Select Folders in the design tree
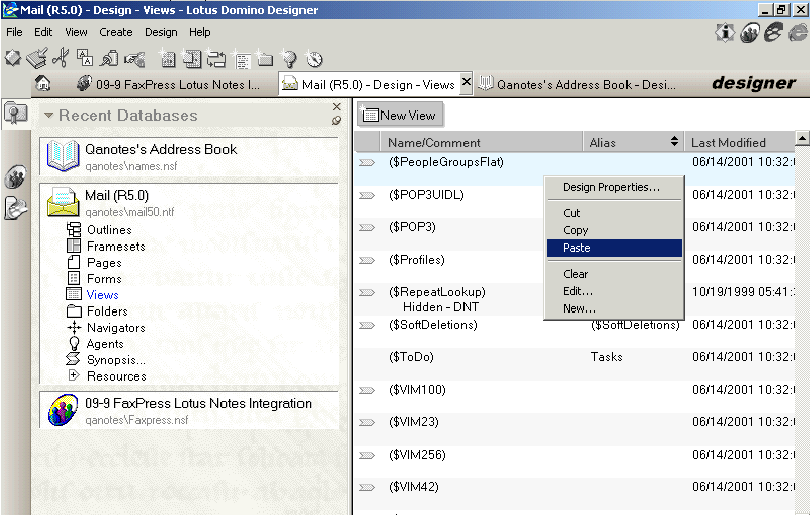 coord(107,311)
